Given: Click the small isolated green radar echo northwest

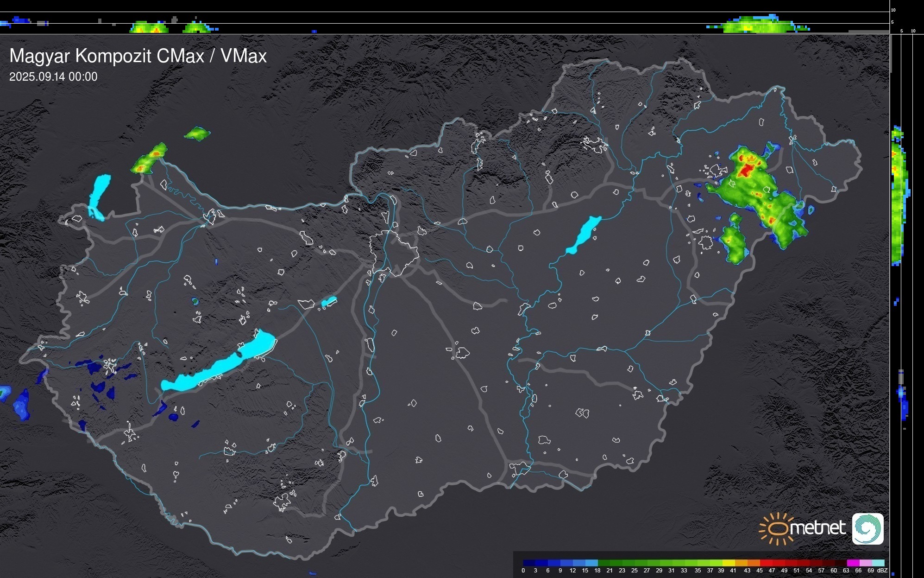Looking at the screenshot, I should [x=197, y=134].
